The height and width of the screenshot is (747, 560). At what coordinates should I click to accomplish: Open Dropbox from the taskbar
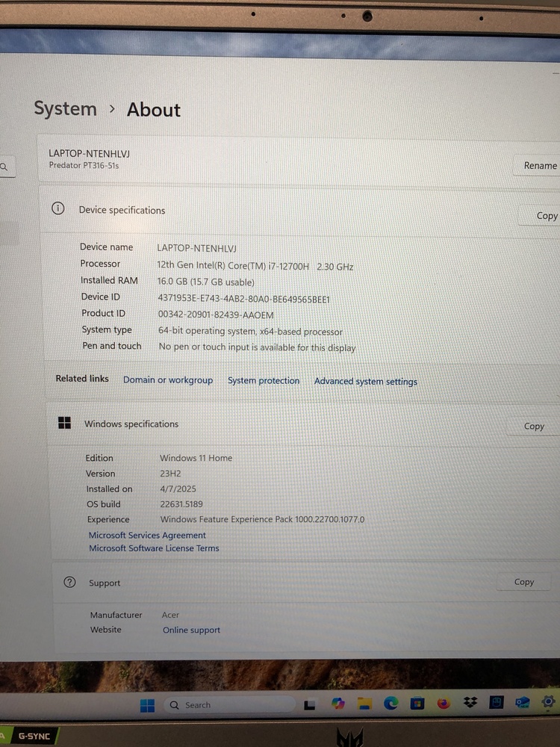(x=470, y=702)
